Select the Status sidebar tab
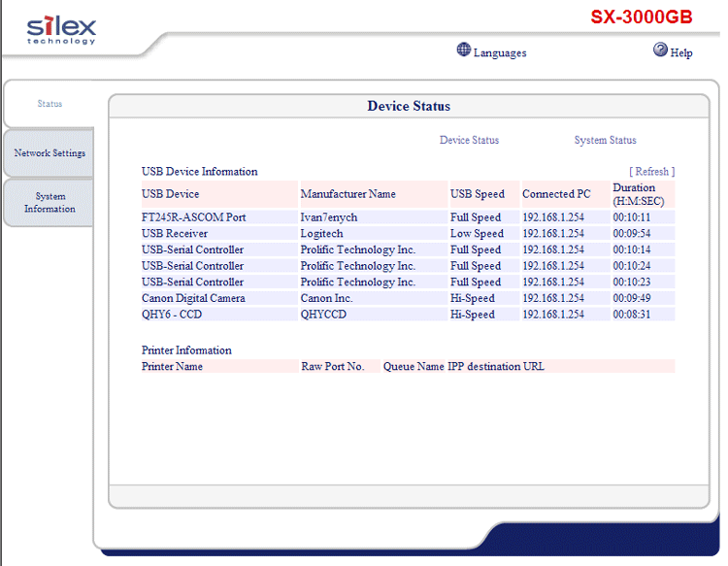 click(x=50, y=104)
